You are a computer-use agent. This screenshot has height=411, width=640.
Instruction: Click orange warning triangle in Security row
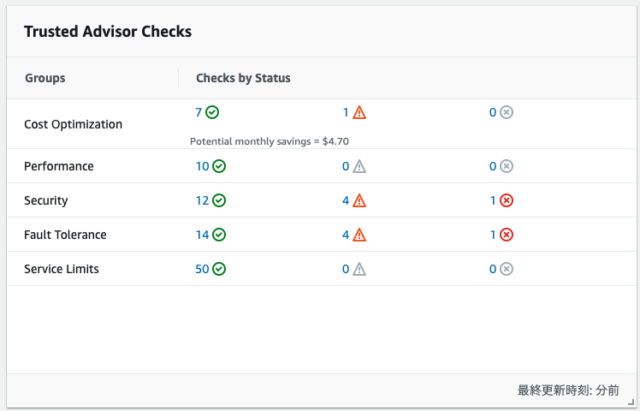click(359, 201)
